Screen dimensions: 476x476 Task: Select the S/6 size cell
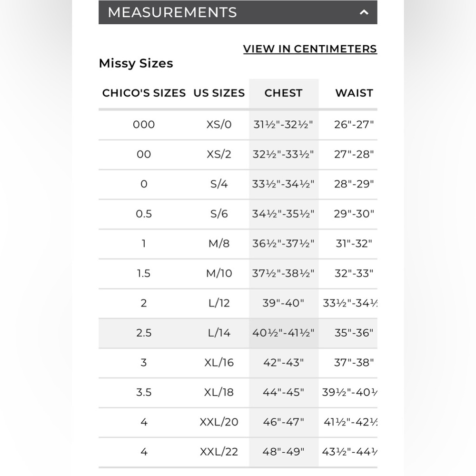pyautogui.click(x=219, y=214)
